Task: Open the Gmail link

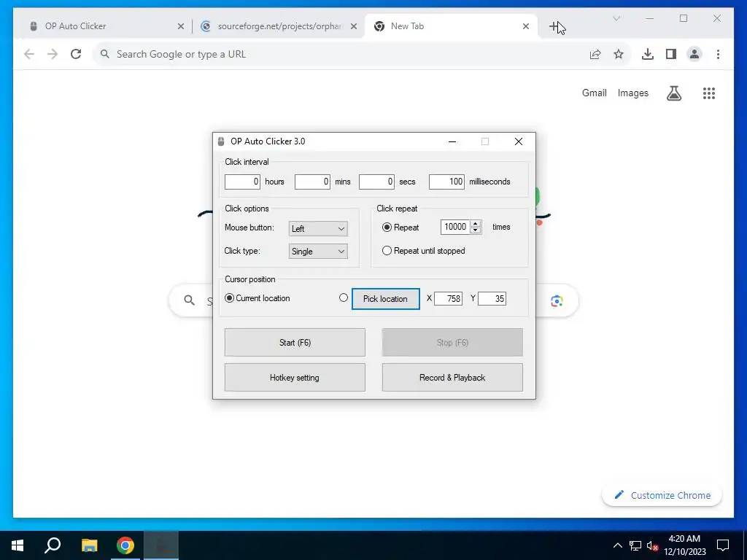Action: (594, 93)
